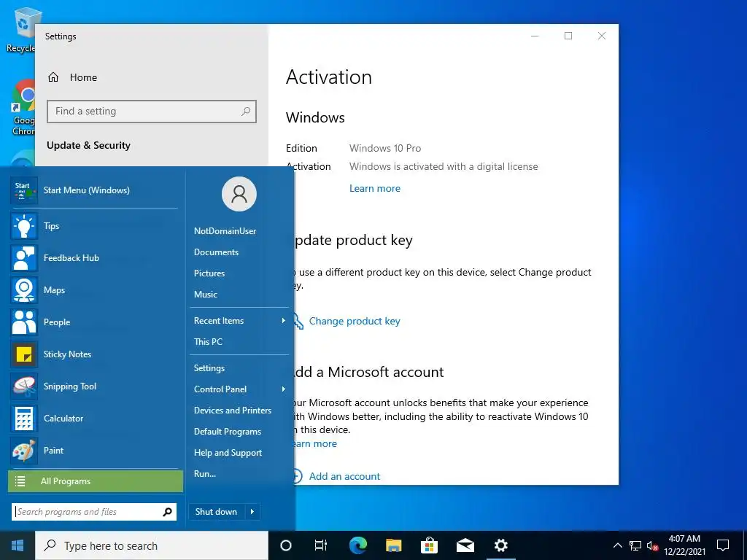Image resolution: width=747 pixels, height=560 pixels.
Task: Focus the Type here to search box
Action: tap(152, 545)
